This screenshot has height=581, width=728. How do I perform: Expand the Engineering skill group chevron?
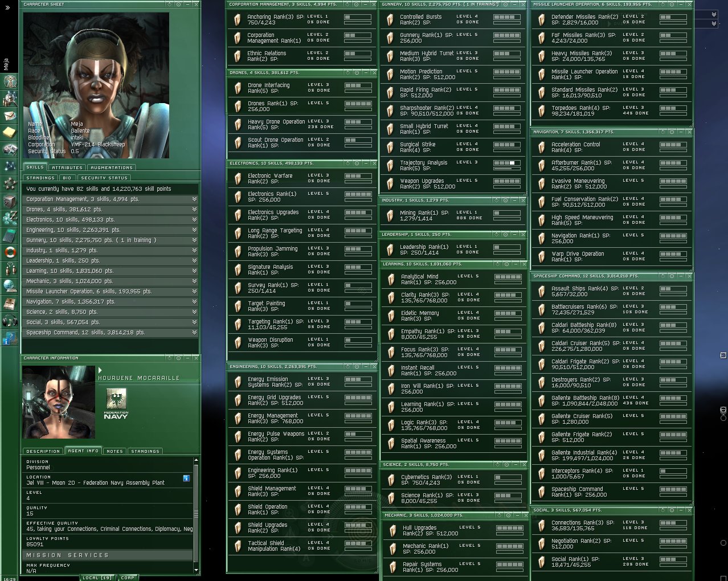(x=194, y=230)
